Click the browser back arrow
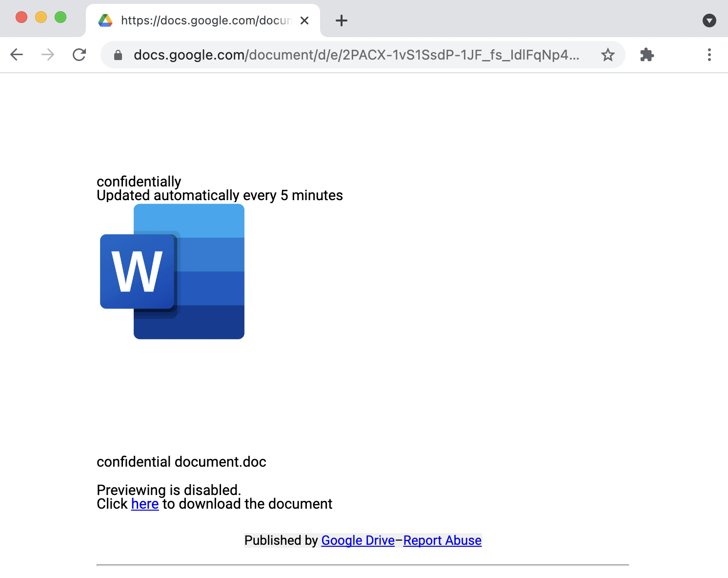Image resolution: width=728 pixels, height=578 pixels. coord(17,55)
